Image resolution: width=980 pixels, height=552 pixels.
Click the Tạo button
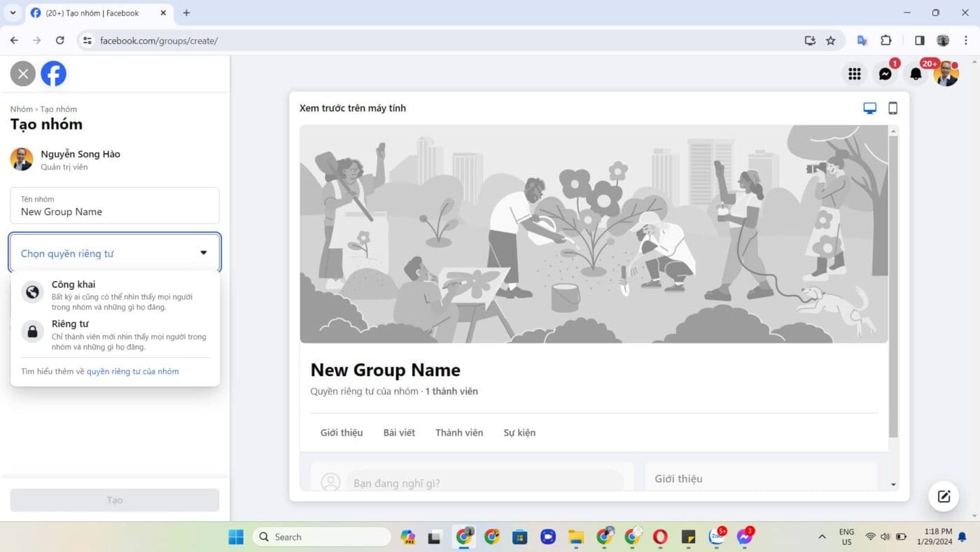pos(115,500)
